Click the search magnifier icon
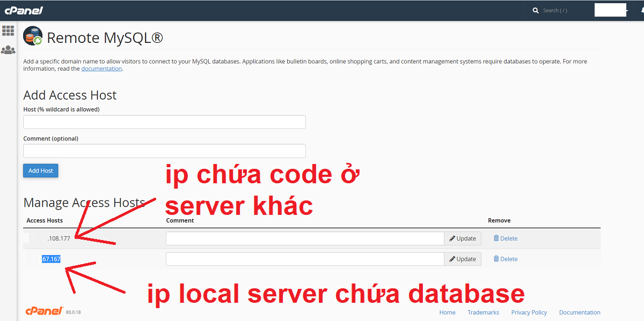 coord(535,10)
